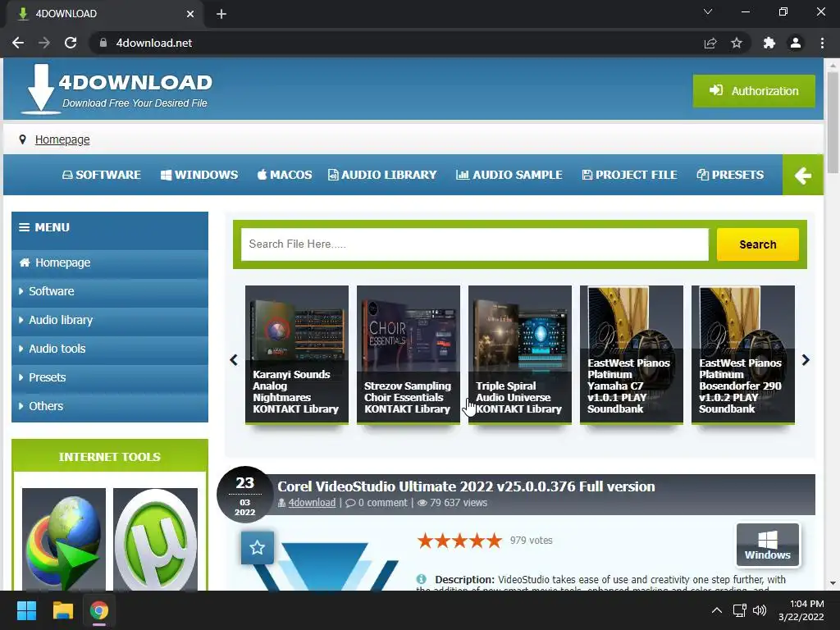Click Chrome icon in taskbar
The height and width of the screenshot is (630, 840).
pyautogui.click(x=99, y=610)
